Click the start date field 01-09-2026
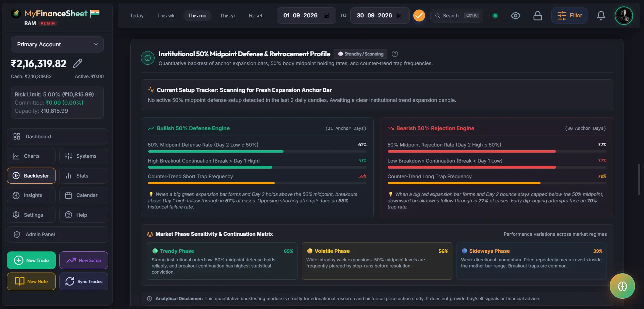 click(306, 16)
